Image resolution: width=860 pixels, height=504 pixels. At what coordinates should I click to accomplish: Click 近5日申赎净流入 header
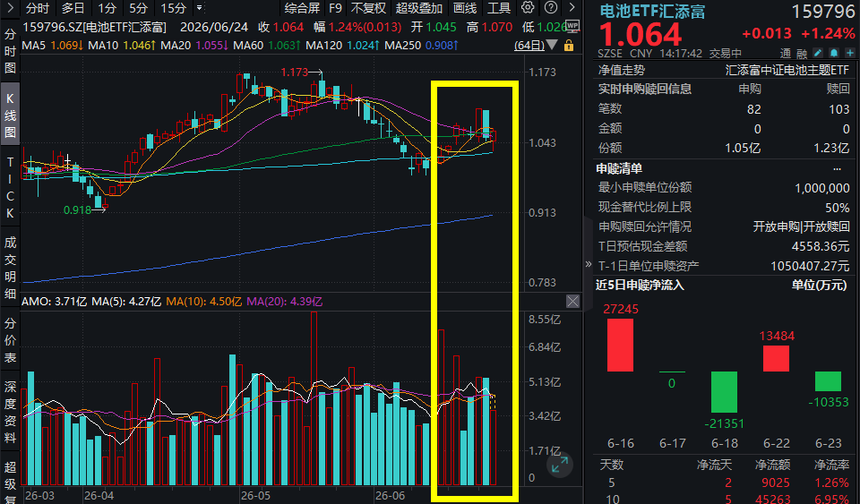[x=640, y=285]
